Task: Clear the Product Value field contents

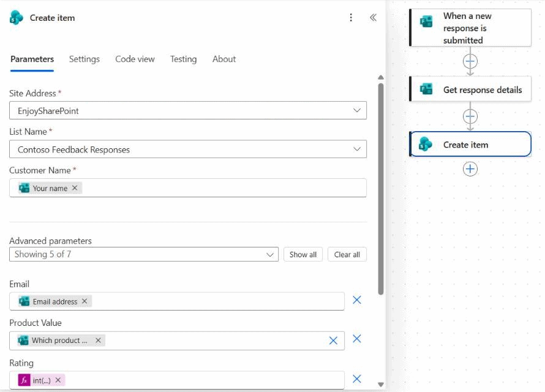Action: click(333, 341)
